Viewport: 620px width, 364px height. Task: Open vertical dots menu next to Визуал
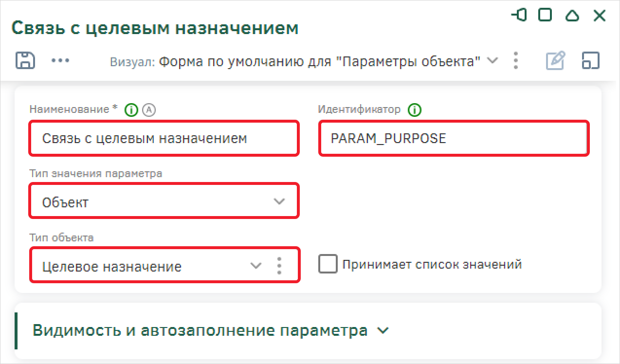[x=516, y=60]
